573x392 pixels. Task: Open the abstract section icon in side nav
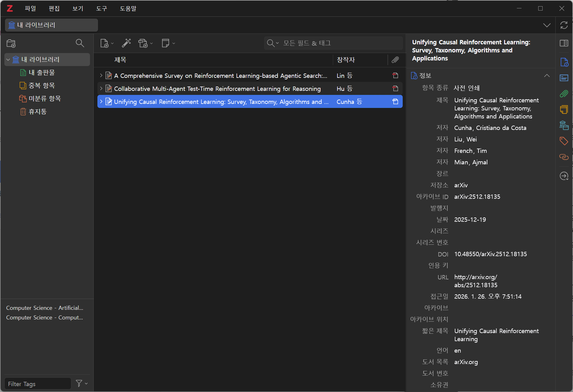[564, 78]
